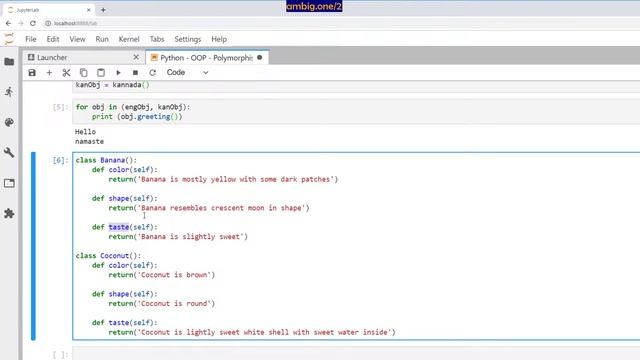The width and height of the screenshot is (640, 360).
Task: Click the 'kanObj = kannada()' line
Action: coord(112,85)
